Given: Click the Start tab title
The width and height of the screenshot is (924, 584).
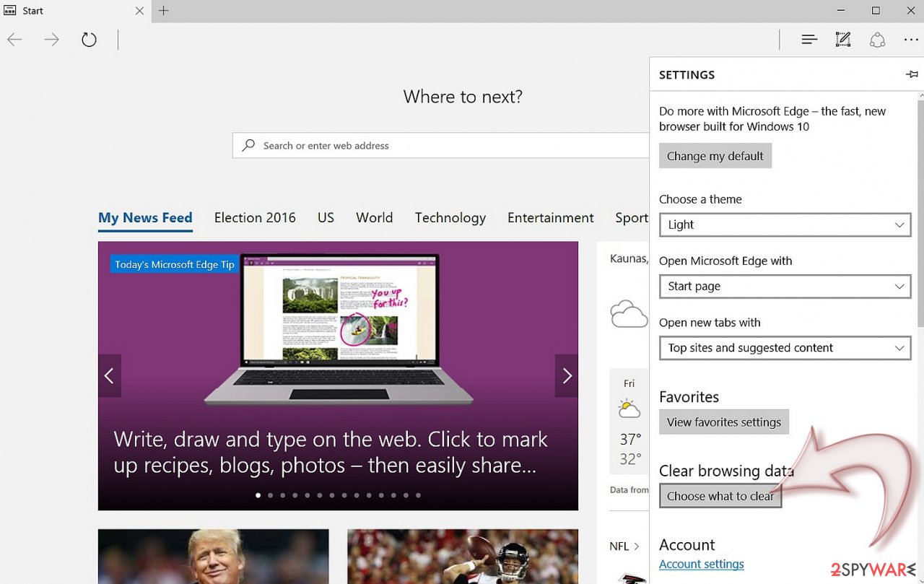Looking at the screenshot, I should (x=32, y=11).
